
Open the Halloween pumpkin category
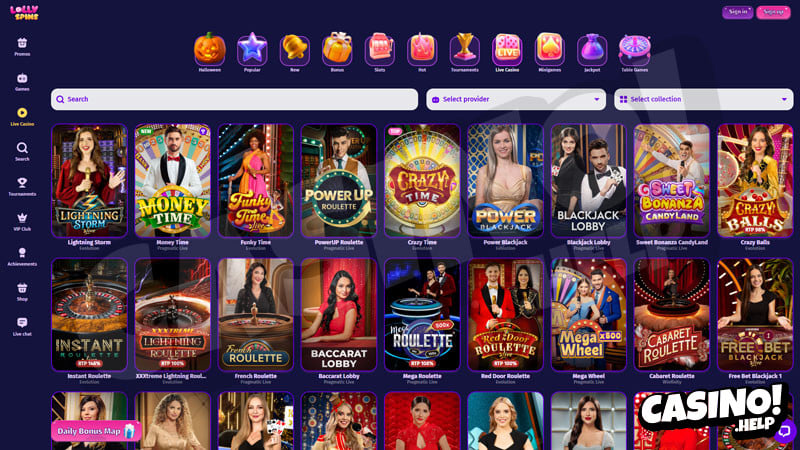coord(210,51)
